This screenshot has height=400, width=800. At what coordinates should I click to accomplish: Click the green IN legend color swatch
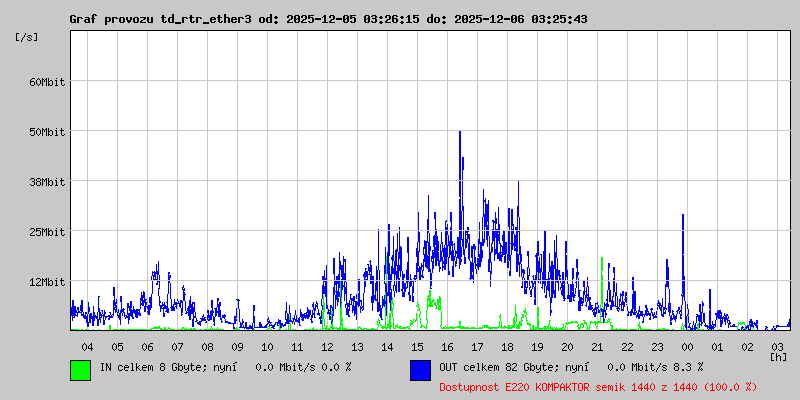(80, 369)
